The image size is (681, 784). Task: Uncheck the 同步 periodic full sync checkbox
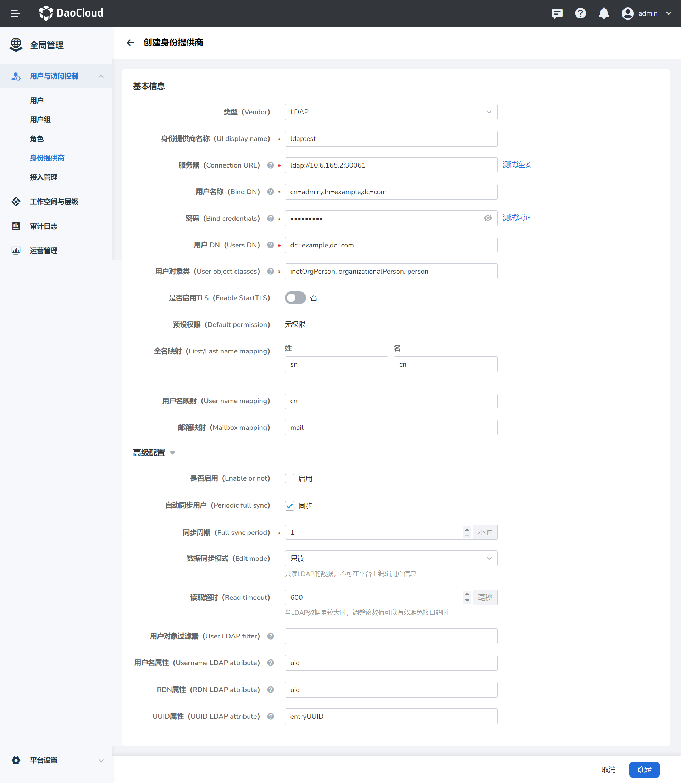(x=289, y=506)
